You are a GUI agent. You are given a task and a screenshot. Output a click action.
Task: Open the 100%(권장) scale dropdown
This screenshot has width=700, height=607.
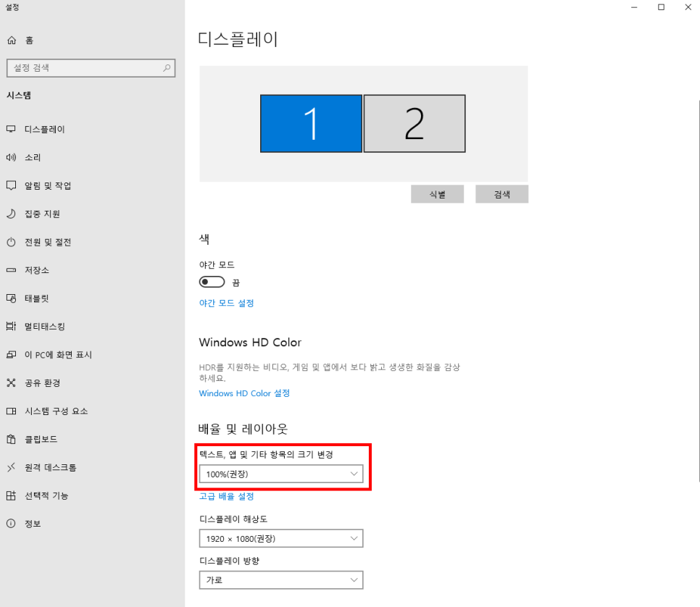click(x=281, y=474)
